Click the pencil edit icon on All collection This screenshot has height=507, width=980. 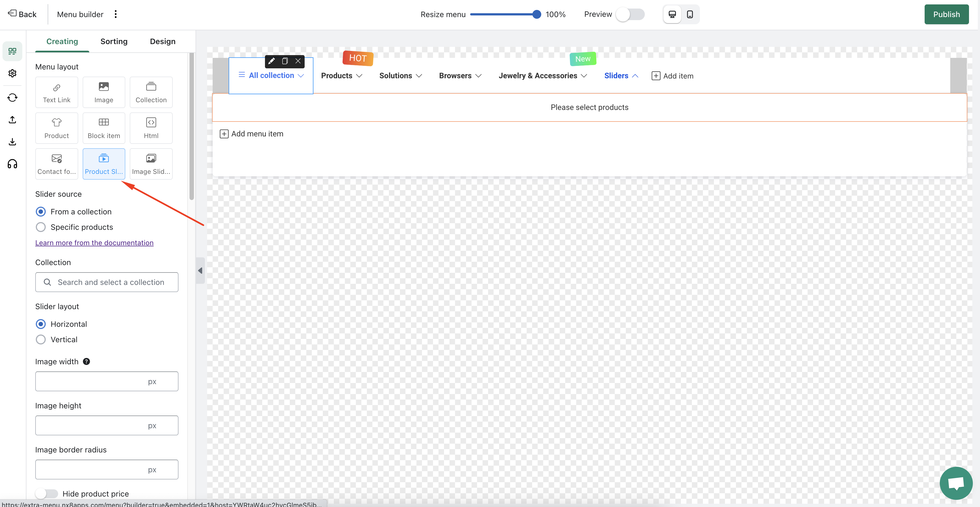click(x=271, y=61)
